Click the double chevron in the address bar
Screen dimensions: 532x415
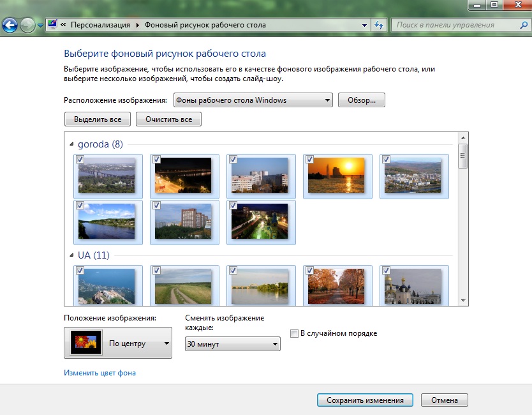[x=63, y=25]
